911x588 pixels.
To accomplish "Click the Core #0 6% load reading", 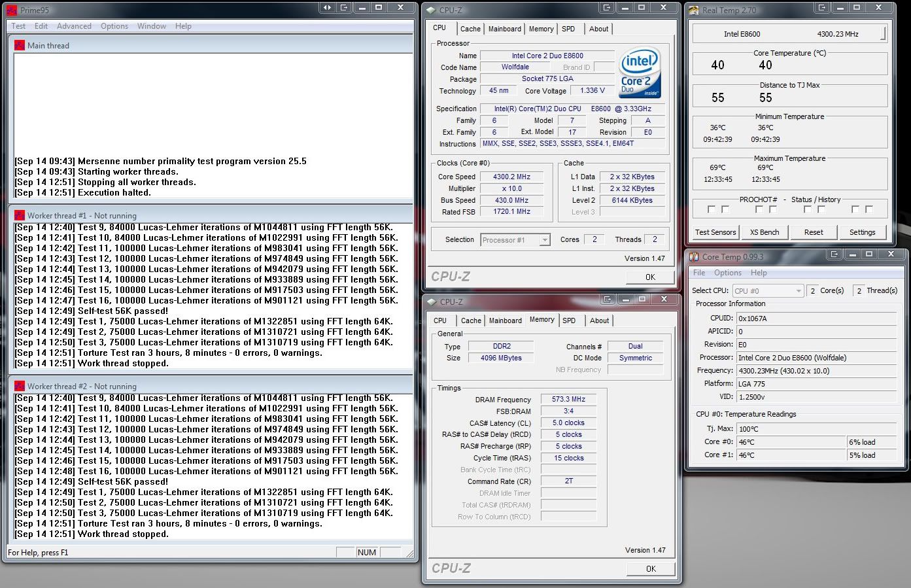I will pos(871,442).
